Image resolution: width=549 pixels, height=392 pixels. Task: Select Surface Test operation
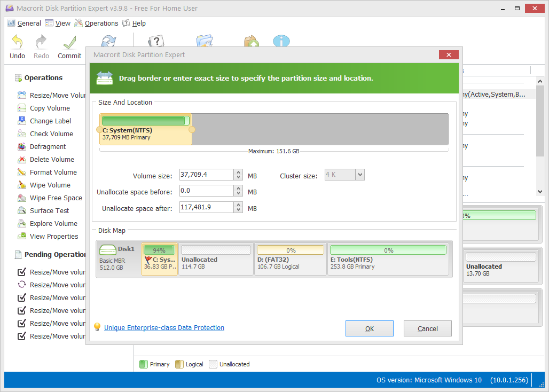coord(43,211)
